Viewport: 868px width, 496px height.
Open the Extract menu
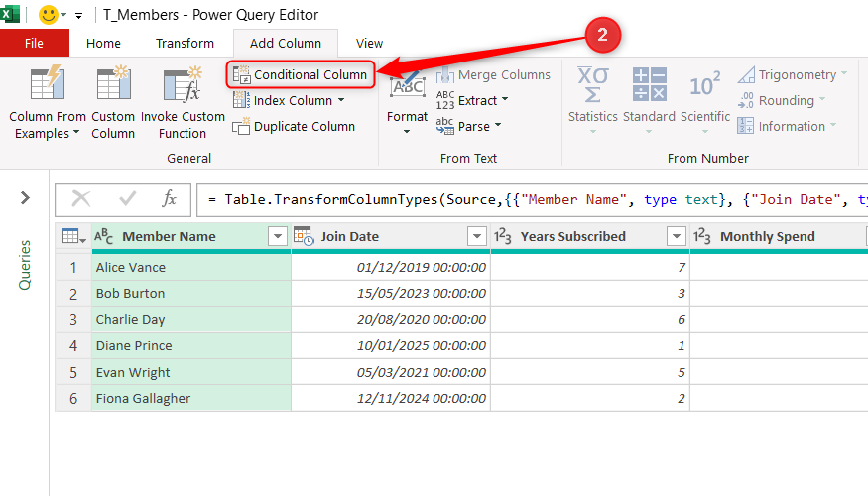point(472,101)
